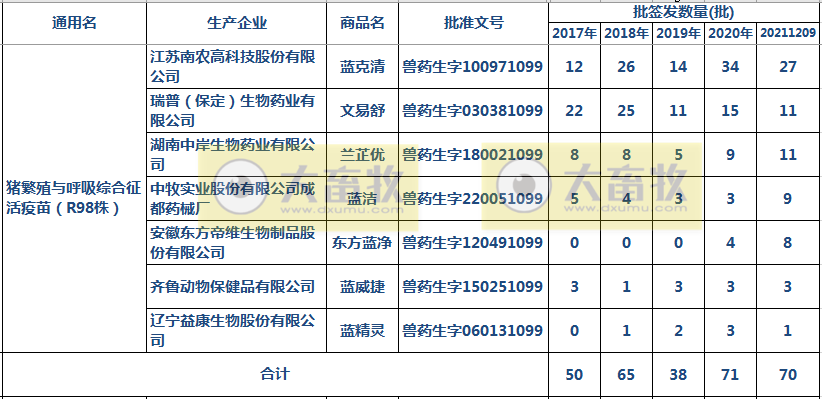
Task: Click company cell 江苏南农高科技股份有限公司
Action: [x=237, y=67]
